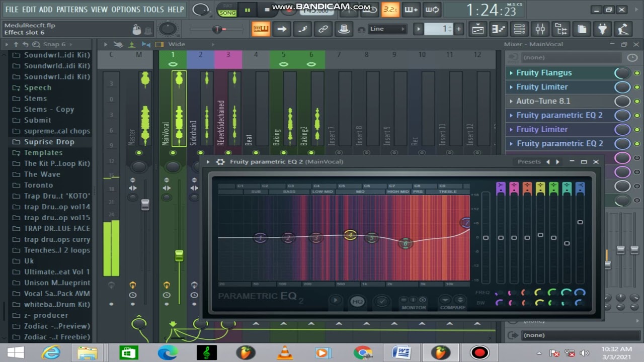Screen dimensions: 644x362
Task: Enable typing keyboard to piano icon
Action: pyautogui.click(x=261, y=29)
